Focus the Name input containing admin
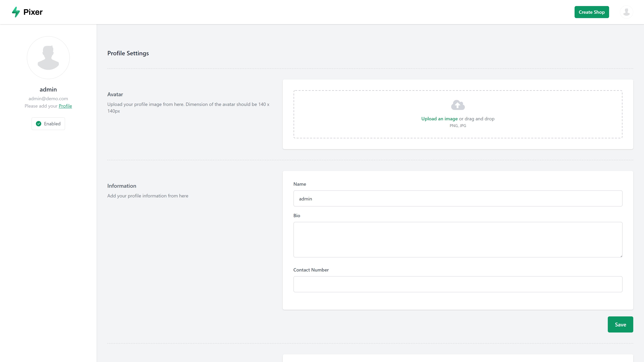Image resolution: width=644 pixels, height=362 pixels. [458, 198]
